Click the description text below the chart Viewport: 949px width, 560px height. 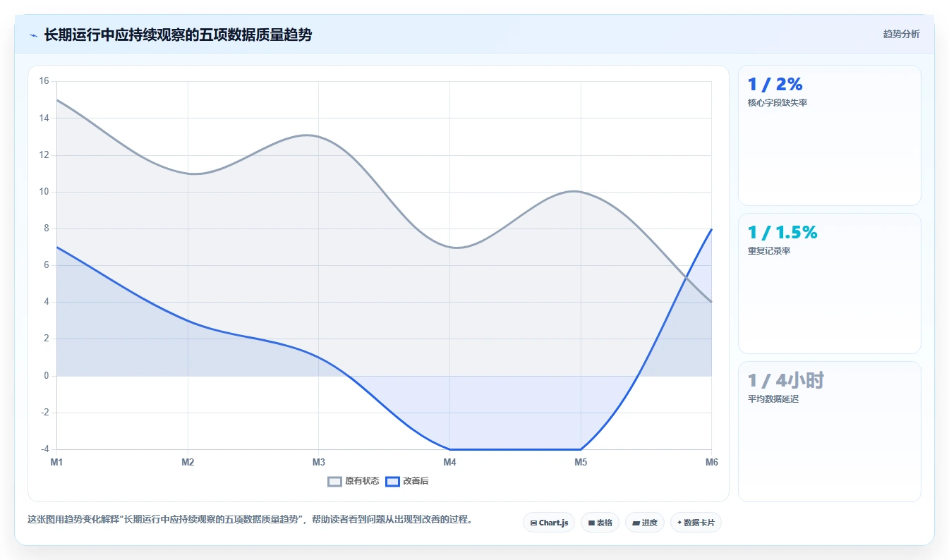click(249, 520)
